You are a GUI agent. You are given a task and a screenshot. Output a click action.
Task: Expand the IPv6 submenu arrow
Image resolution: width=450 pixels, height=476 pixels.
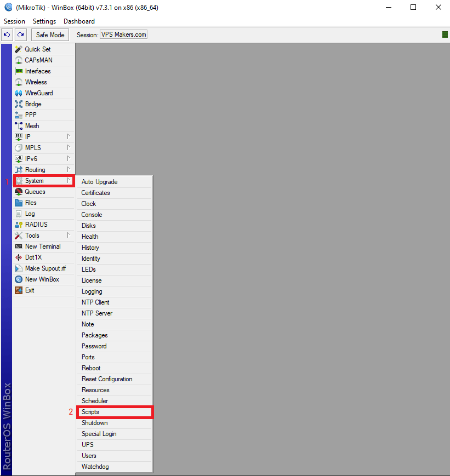[69, 158]
